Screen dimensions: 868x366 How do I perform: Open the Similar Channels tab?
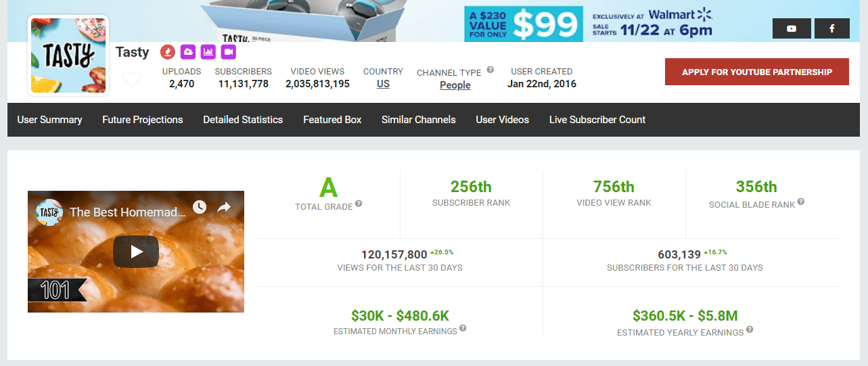pyautogui.click(x=419, y=120)
